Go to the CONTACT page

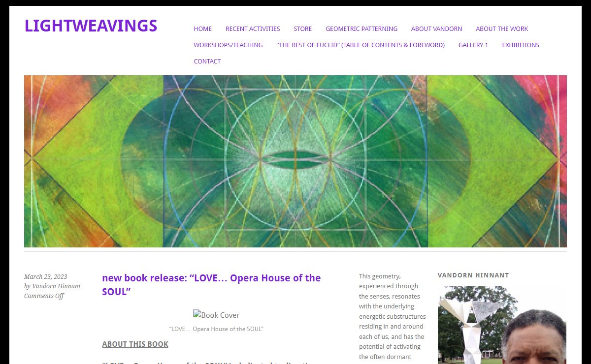[x=207, y=61]
